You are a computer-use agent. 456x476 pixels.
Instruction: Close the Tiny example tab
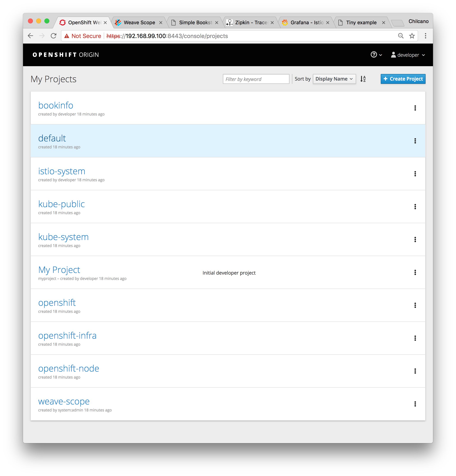pos(383,23)
